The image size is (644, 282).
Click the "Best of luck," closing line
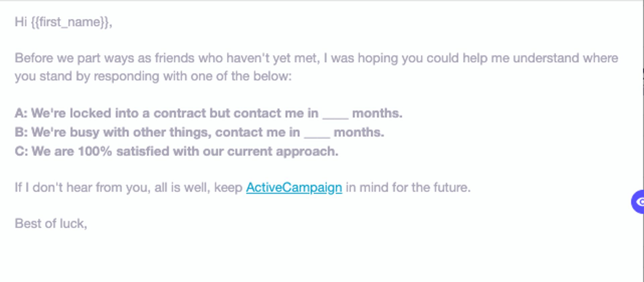[x=51, y=223]
